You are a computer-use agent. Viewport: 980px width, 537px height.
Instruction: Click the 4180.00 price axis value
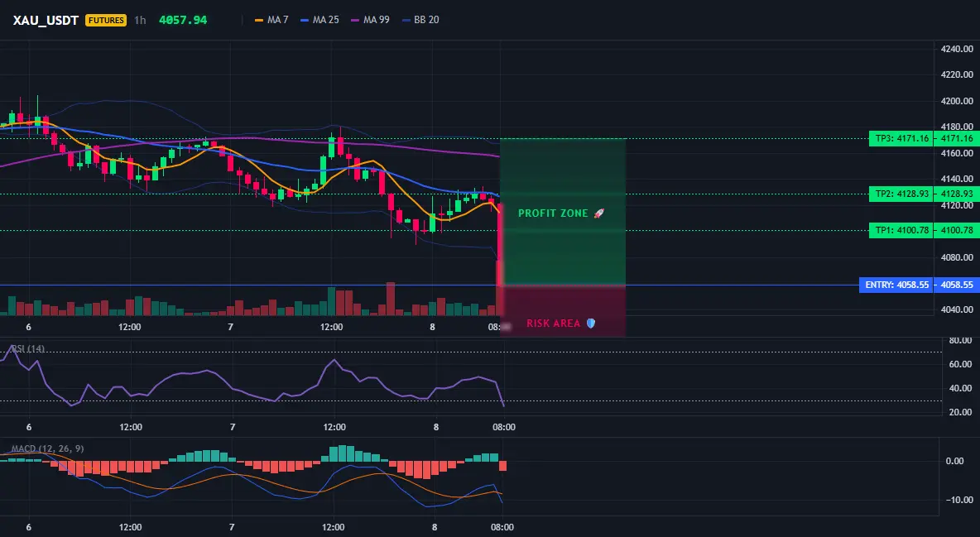[x=957, y=127]
